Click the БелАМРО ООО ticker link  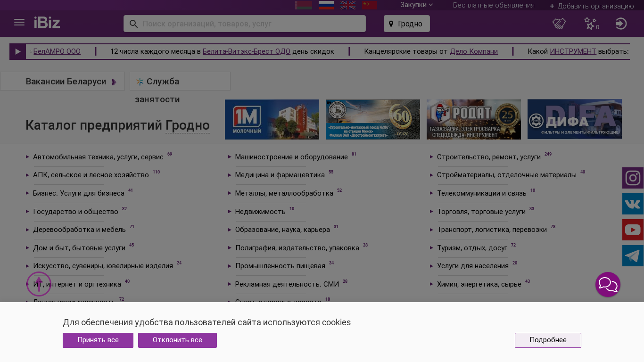pyautogui.click(x=57, y=51)
